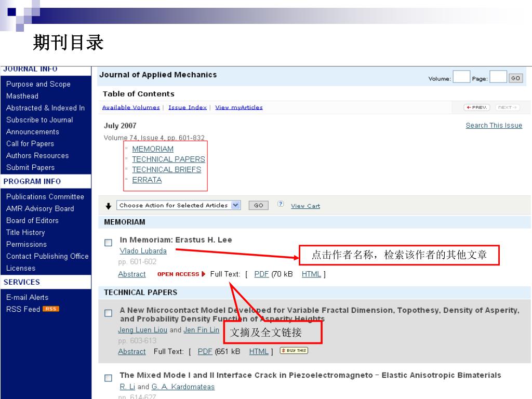
Task: Click the Volume input field
Action: pos(461,77)
